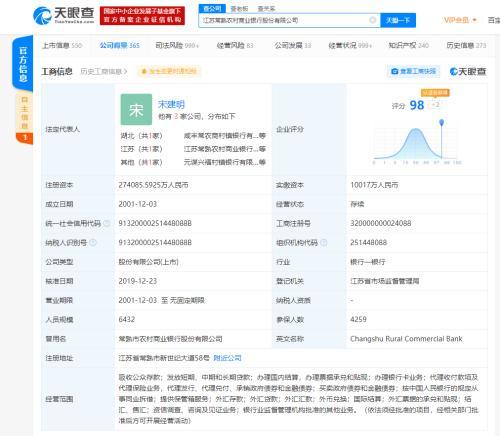The height and width of the screenshot is (436, 500).
Task: Click the 查看工商快照 button
Action: point(414,71)
